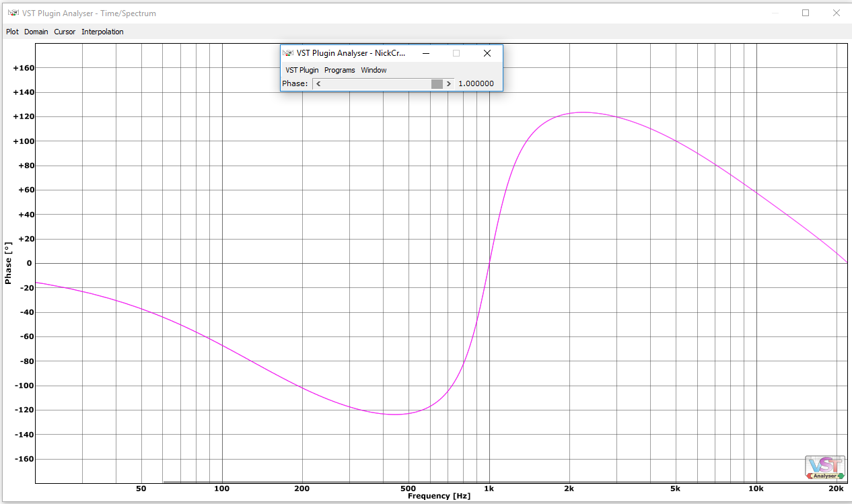The width and height of the screenshot is (852, 504).
Task: Click the Phase slider thumb
Action: pyautogui.click(x=437, y=84)
